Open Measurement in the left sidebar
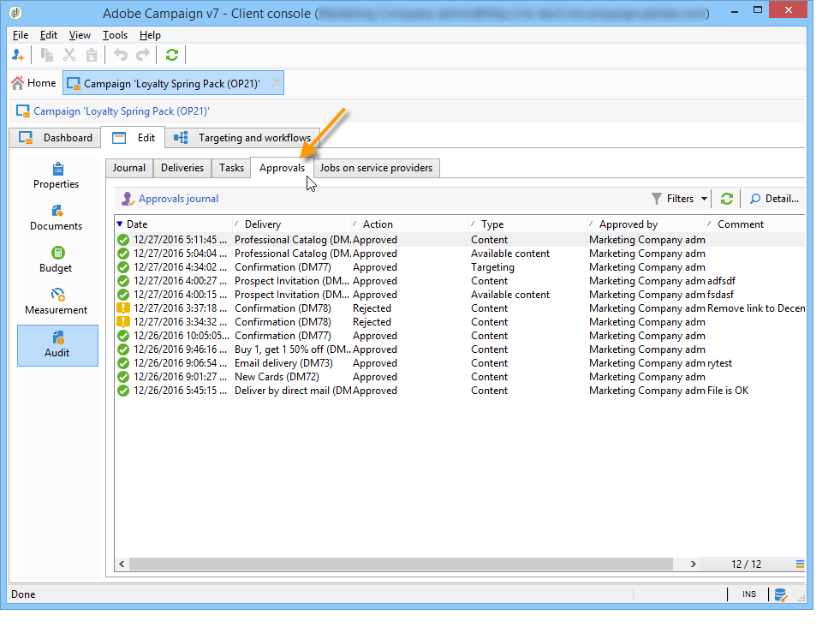The height and width of the screenshot is (639, 840). point(57,302)
